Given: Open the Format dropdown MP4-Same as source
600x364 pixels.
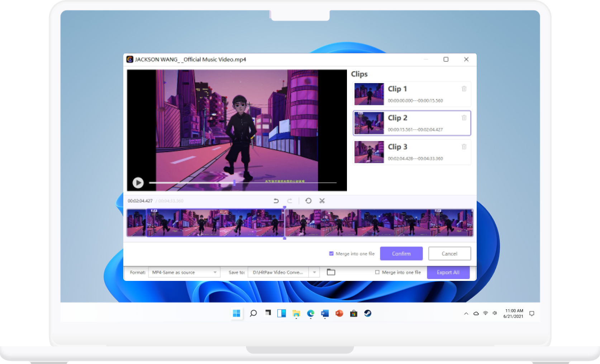Looking at the screenshot, I should tap(184, 272).
